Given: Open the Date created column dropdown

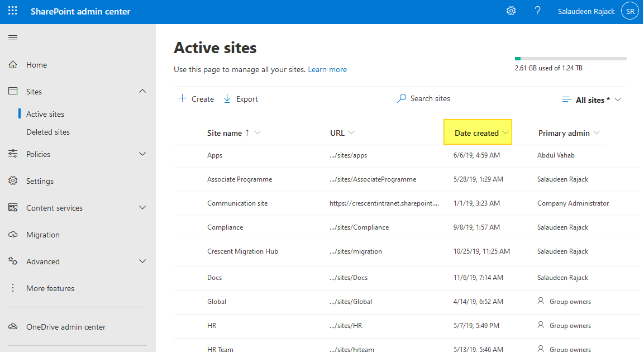Looking at the screenshot, I should 506,132.
